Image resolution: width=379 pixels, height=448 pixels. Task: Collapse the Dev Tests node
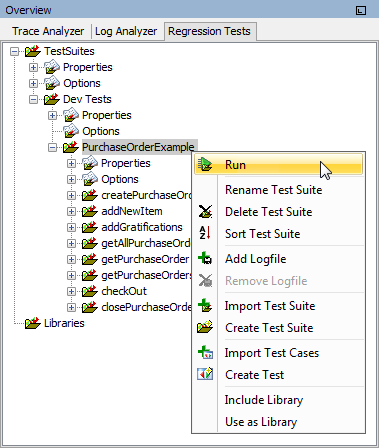point(33,99)
